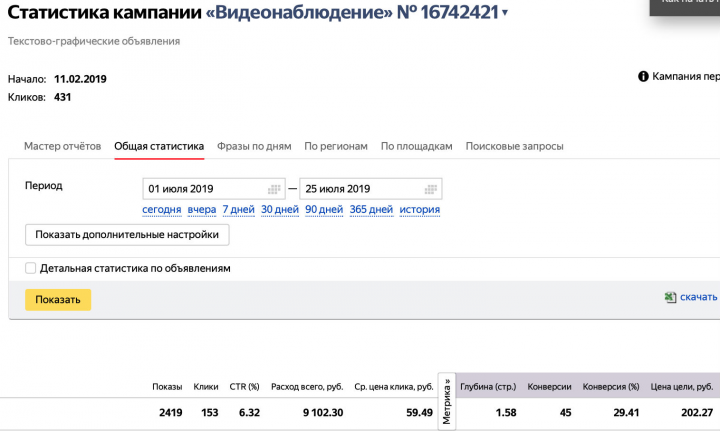Click the 'Клики' column header

tap(206, 387)
